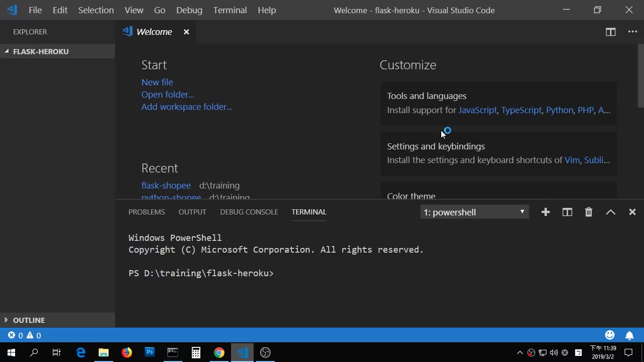Open Calculator from taskbar

tap(196, 352)
